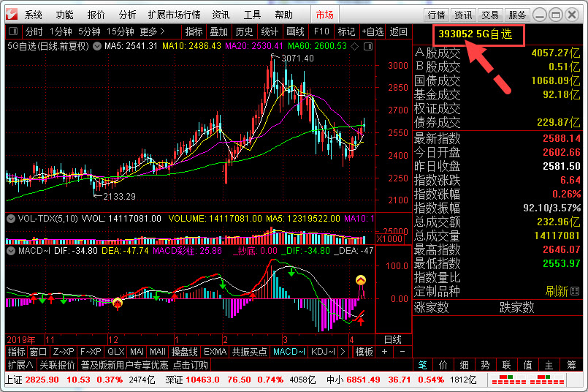Viewport: 588px width, 392px height.
Task: Switch to 1分钟 chart period
Action: [x=61, y=31]
